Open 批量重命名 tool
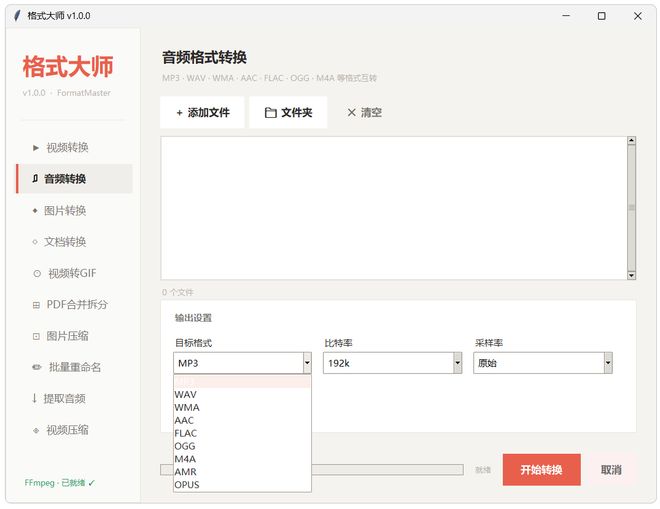Image resolution: width=660 pixels, height=509 pixels. click(x=74, y=367)
